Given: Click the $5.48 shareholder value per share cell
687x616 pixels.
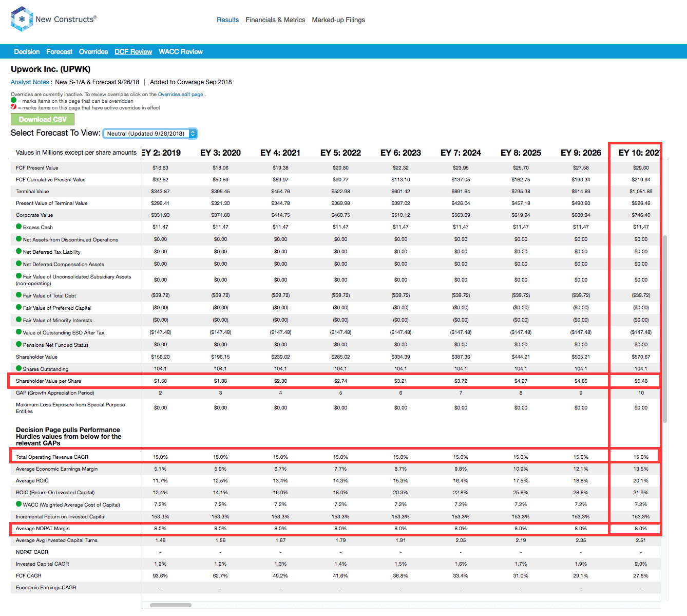Looking at the screenshot, I should (641, 381).
